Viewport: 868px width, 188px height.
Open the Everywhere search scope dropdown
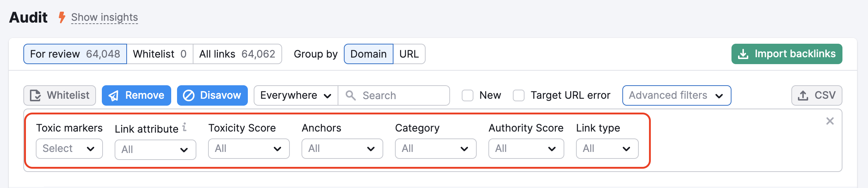pos(296,95)
